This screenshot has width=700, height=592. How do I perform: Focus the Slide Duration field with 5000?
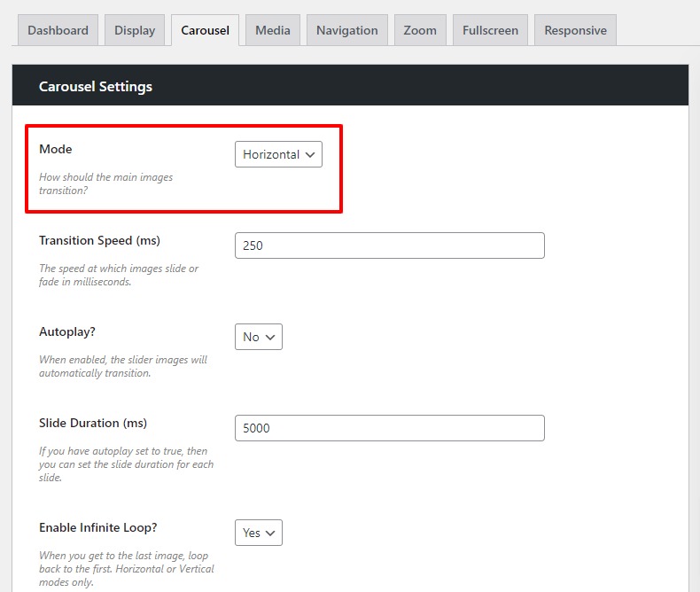click(389, 428)
